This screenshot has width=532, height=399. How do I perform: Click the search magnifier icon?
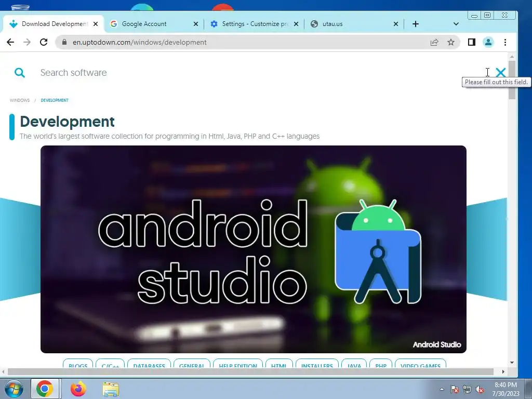click(20, 72)
